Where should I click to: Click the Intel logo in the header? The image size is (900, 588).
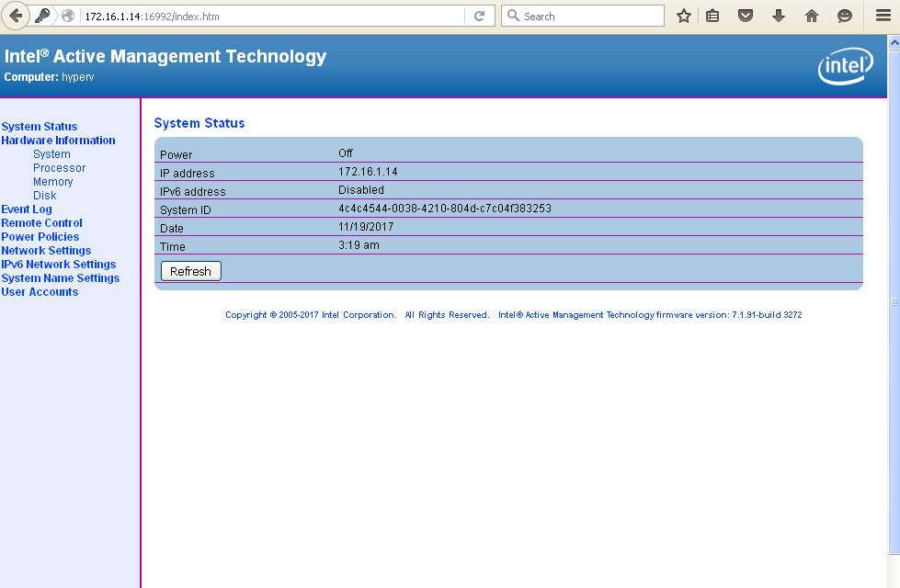coord(846,66)
